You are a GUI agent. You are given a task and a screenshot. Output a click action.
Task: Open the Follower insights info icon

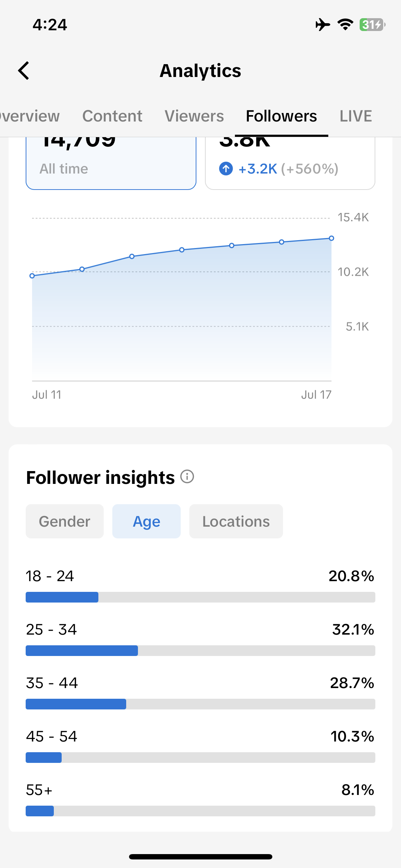click(x=187, y=476)
